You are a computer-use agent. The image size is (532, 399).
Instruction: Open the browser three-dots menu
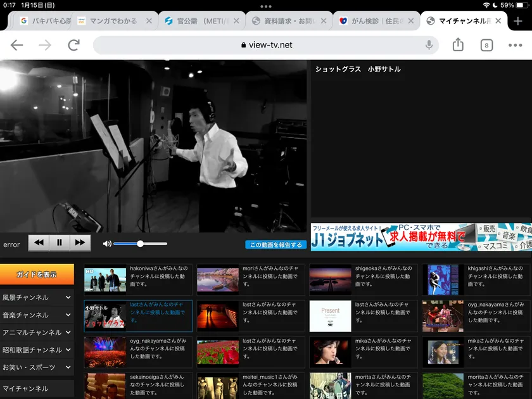point(515,45)
